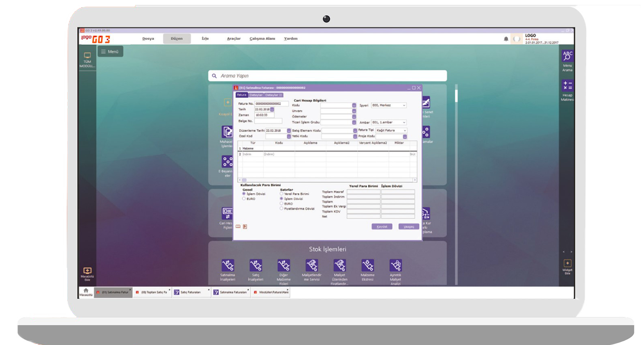Image resolution: width=644 pixels, height=345 pixels.
Task: Open Satış İrsaliyeleri icon
Action: pyautogui.click(x=256, y=265)
